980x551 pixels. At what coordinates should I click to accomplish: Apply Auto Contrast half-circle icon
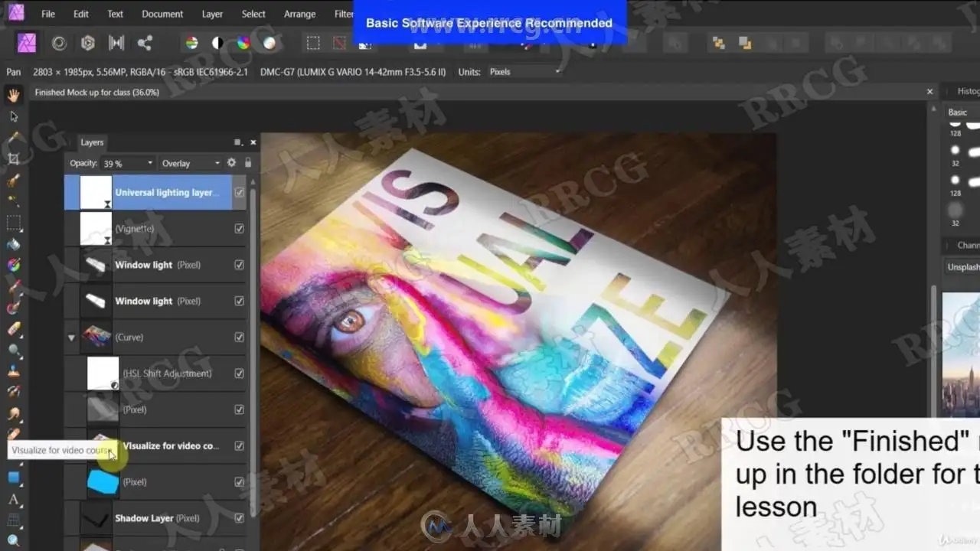click(x=217, y=43)
